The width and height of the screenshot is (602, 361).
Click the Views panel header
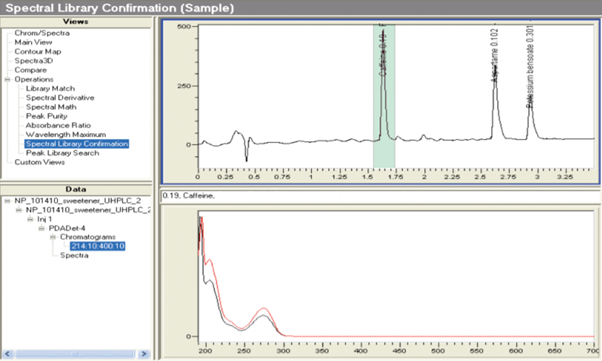pos(76,22)
